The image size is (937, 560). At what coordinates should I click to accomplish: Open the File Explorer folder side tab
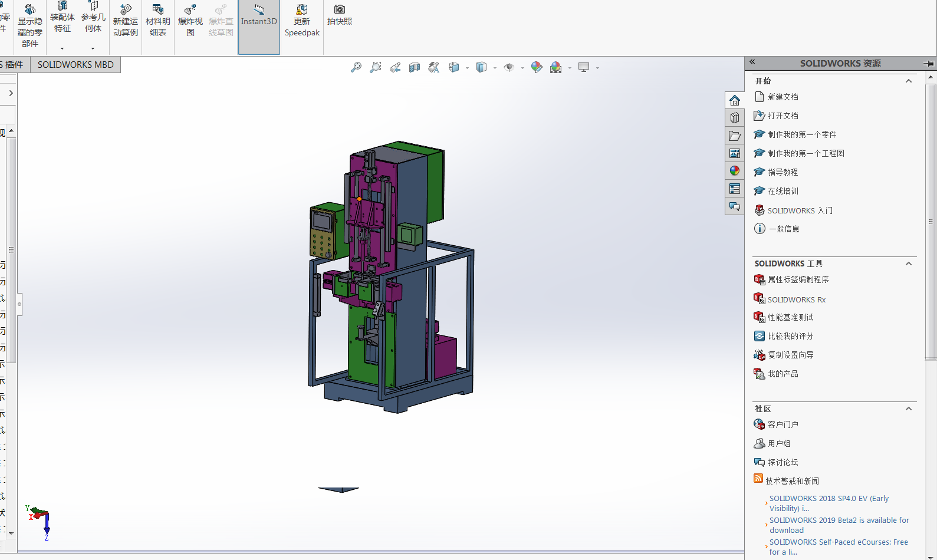tap(734, 136)
